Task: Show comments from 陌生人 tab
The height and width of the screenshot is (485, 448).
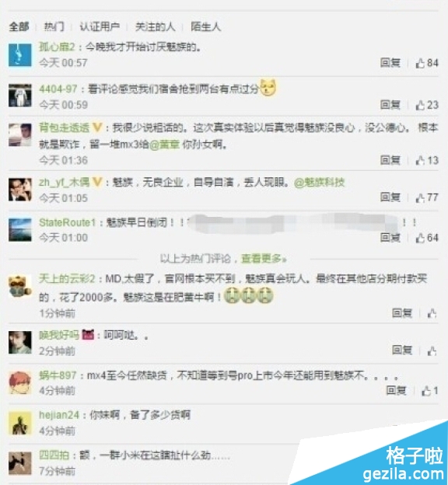Action: coord(205,26)
